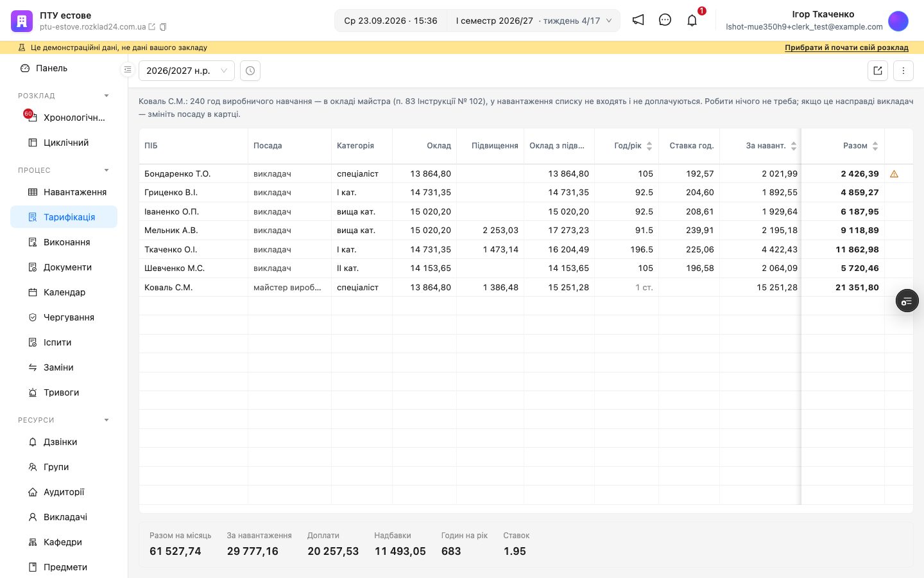The height and width of the screenshot is (578, 924).
Task: Open the school site external link icon
Action: pos(152,27)
